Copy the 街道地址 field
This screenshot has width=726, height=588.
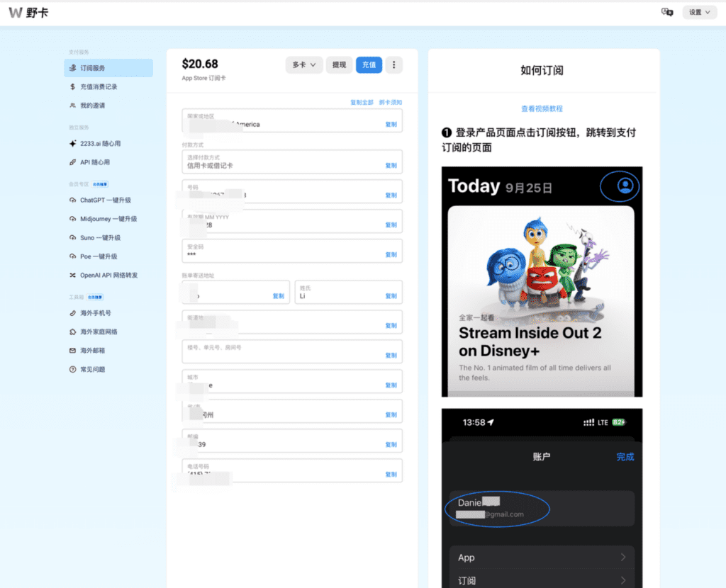click(x=391, y=326)
